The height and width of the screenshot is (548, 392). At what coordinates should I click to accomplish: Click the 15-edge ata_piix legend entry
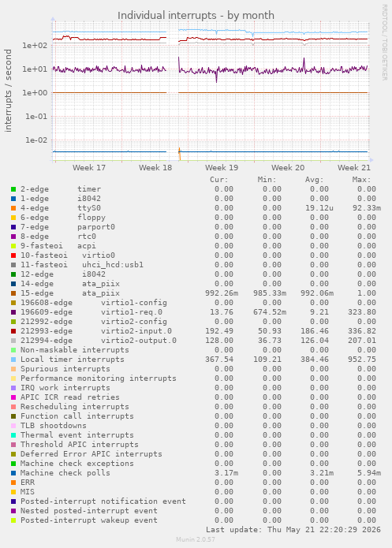(70, 293)
